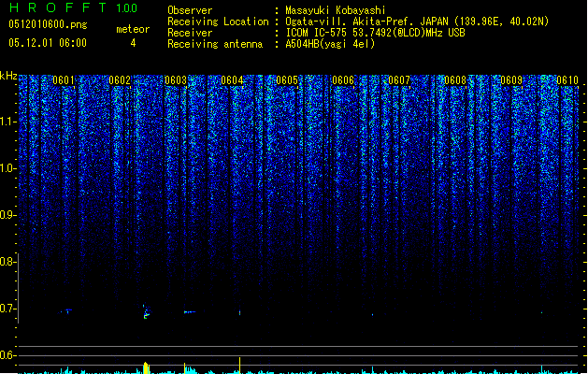Viewport: 588px width, 374px height.
Task: Click the 0601 time marker
Action: tap(64, 80)
